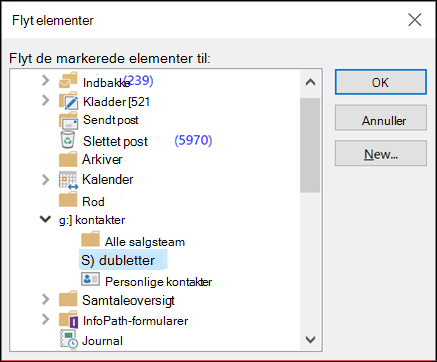Expand the InfoPath-formularer folder
This screenshot has height=362, width=437.
(x=46, y=319)
